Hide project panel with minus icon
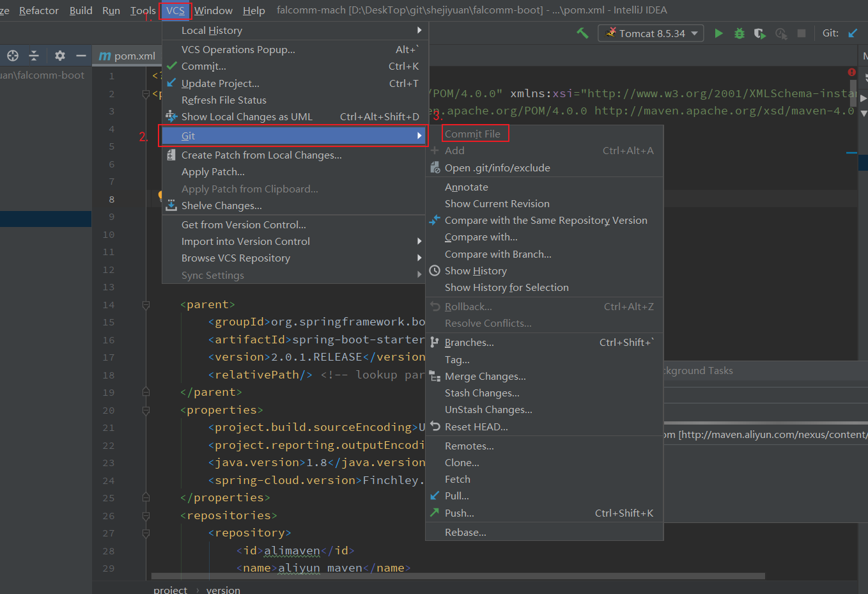 pos(81,56)
